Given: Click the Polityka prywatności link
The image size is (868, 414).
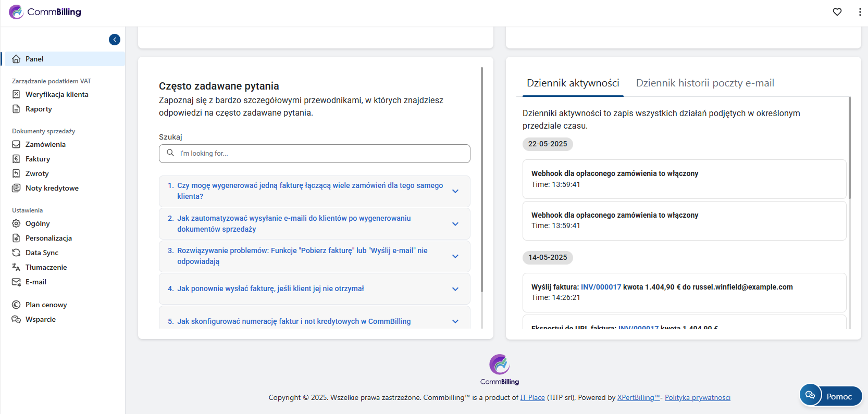Looking at the screenshot, I should (x=697, y=397).
